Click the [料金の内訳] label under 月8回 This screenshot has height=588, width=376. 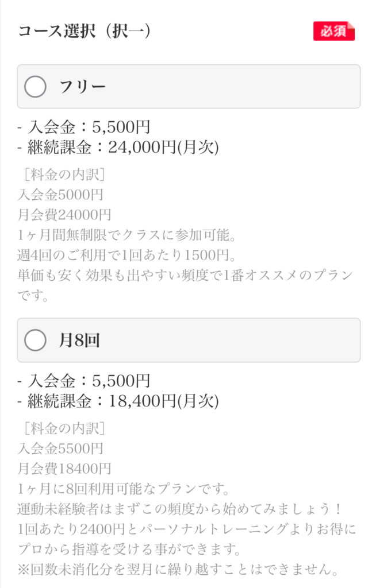point(64,428)
